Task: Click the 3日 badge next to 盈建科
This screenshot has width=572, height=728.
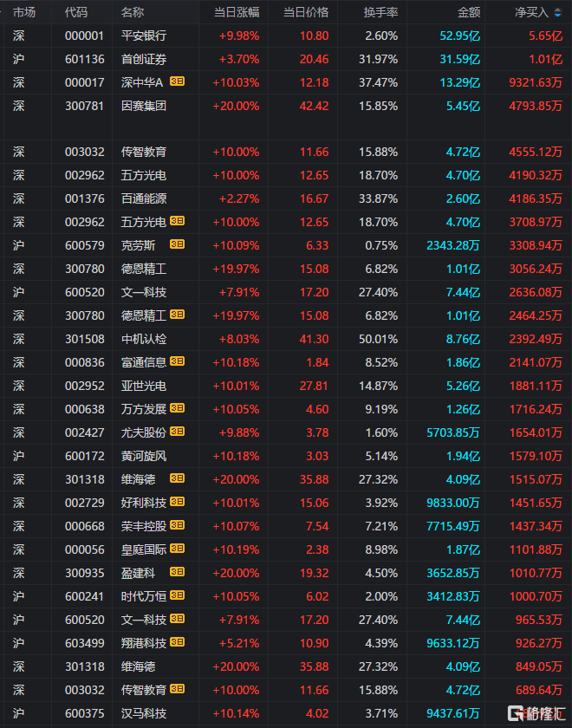Action: click(177, 572)
